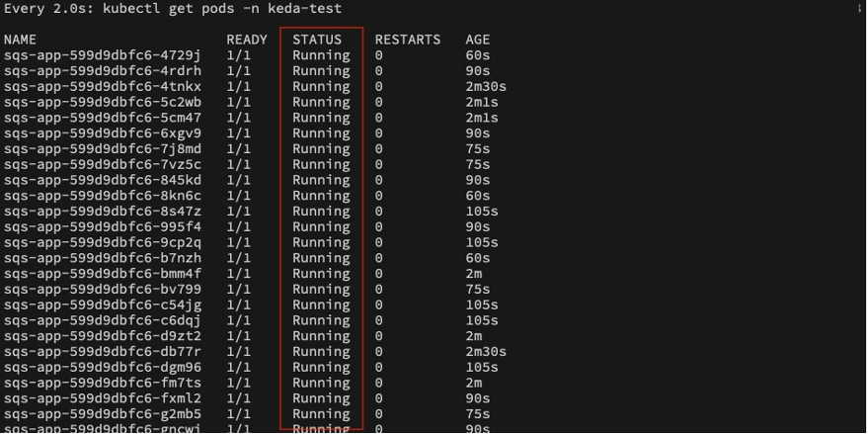Click the AGE column header
868x434 pixels.
click(x=478, y=40)
